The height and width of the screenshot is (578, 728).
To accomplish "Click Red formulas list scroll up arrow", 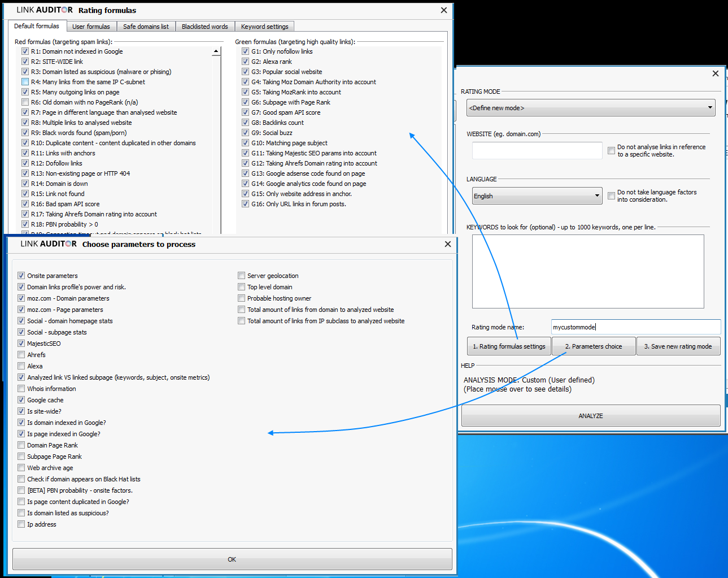I will pos(216,51).
